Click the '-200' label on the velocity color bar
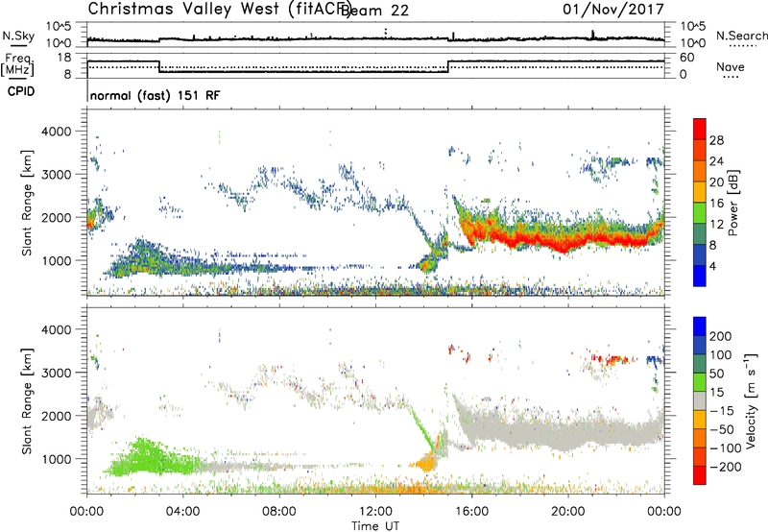The height and width of the screenshot is (532, 768). coord(726,467)
